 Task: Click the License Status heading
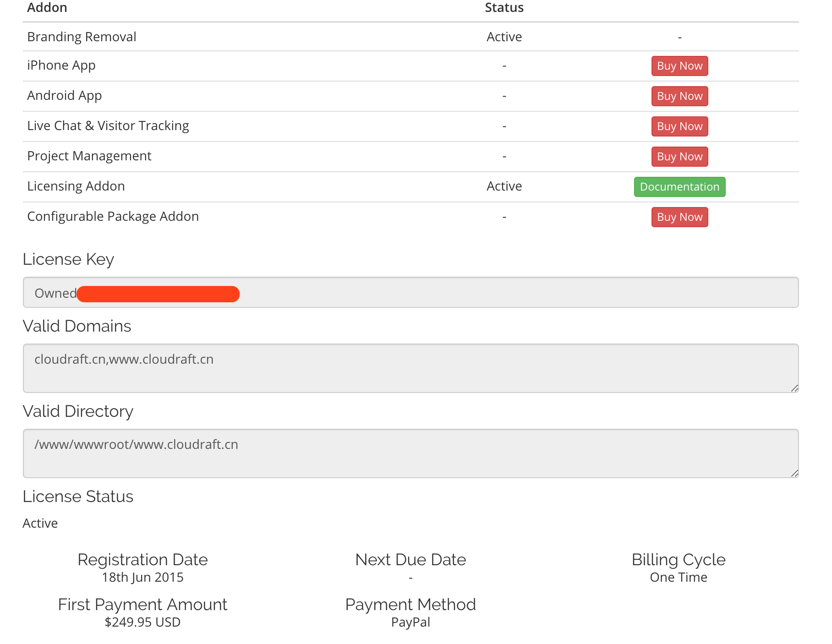coord(78,497)
